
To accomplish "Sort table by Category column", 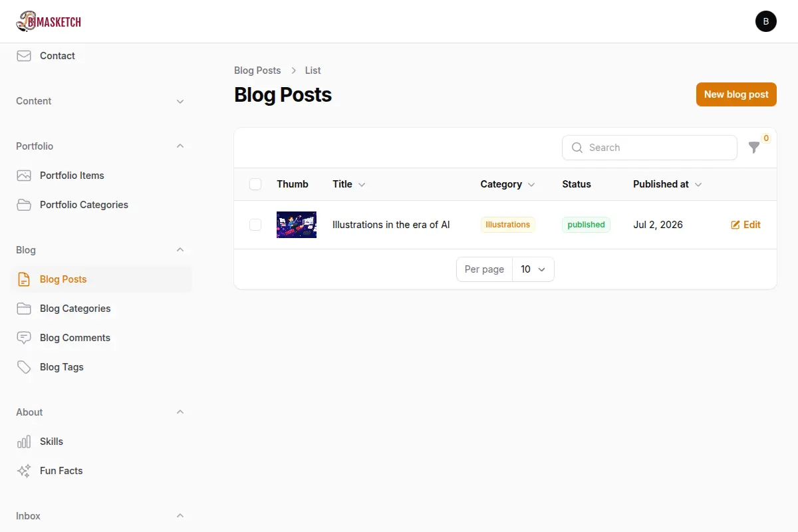I will point(507,184).
